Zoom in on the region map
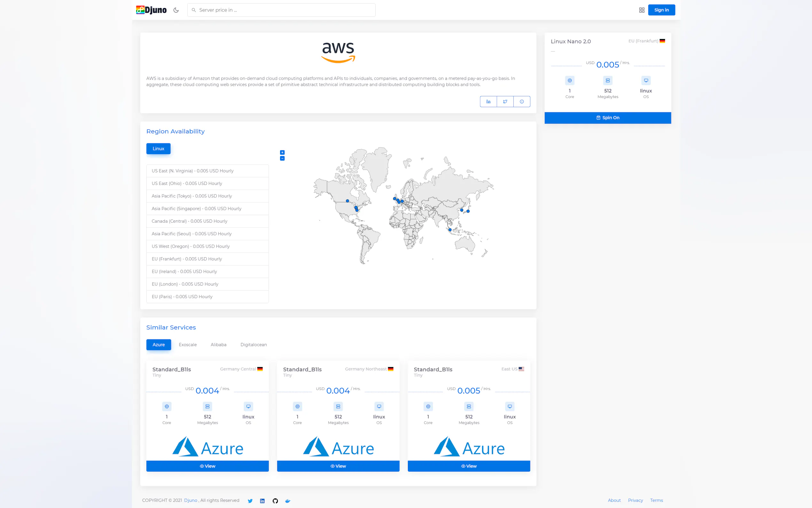812x508 pixels. [282, 153]
